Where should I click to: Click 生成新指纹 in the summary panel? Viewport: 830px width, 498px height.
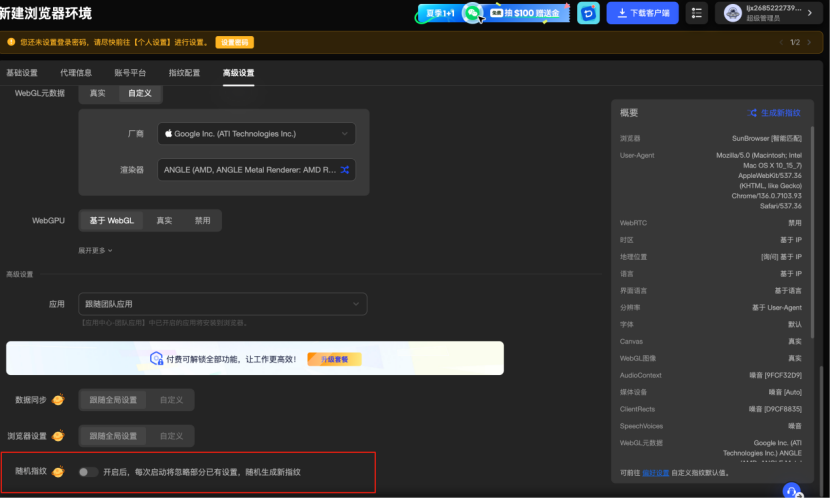tap(774, 113)
